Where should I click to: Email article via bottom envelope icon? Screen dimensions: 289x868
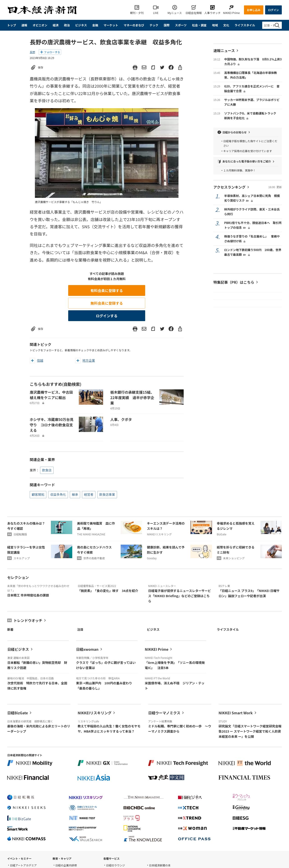pyautogui.click(x=144, y=329)
